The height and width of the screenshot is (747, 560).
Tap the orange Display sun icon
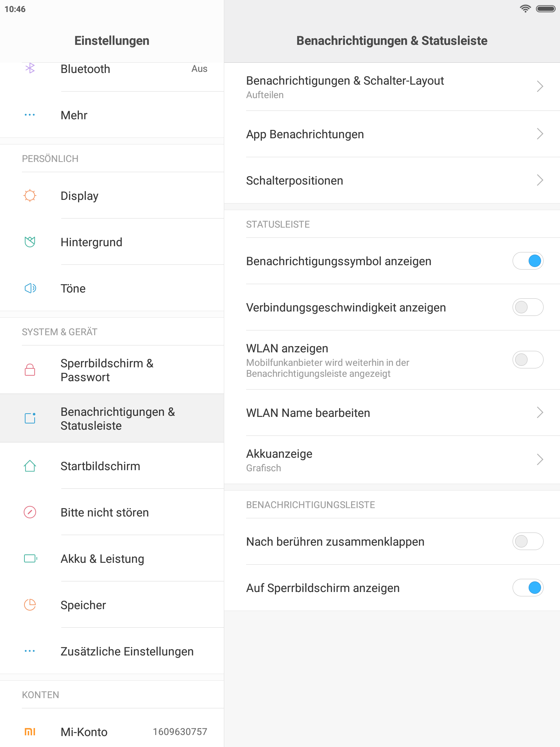pyautogui.click(x=30, y=196)
